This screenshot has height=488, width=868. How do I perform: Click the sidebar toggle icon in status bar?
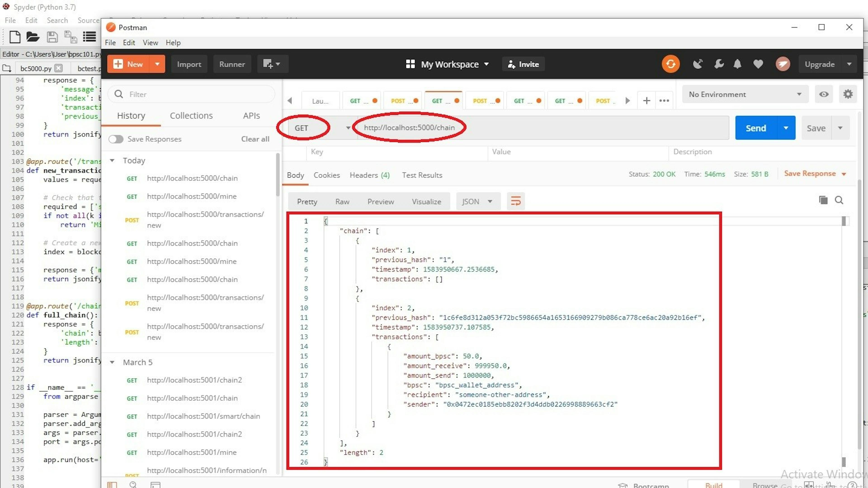click(x=112, y=485)
